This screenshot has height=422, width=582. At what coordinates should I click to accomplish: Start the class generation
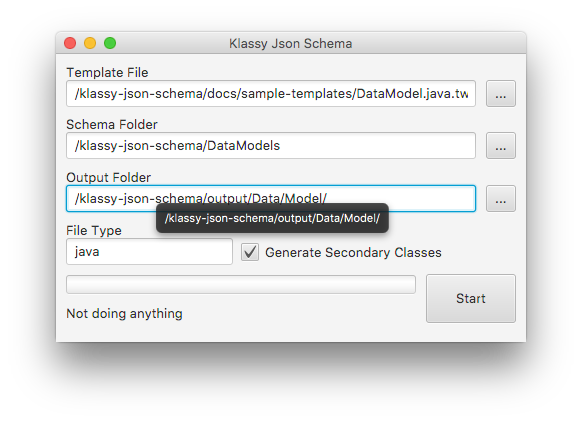point(471,298)
